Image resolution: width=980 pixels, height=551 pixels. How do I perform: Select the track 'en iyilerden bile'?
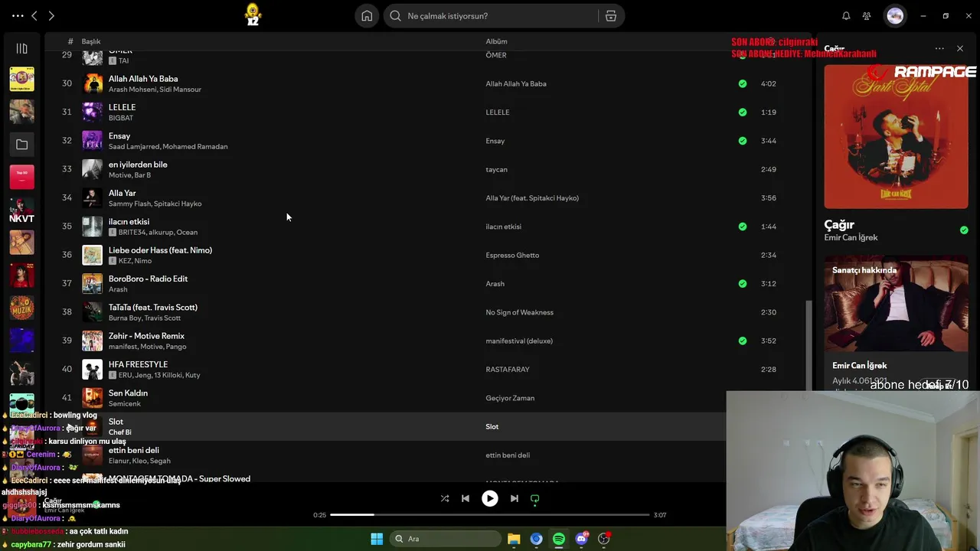(x=138, y=165)
